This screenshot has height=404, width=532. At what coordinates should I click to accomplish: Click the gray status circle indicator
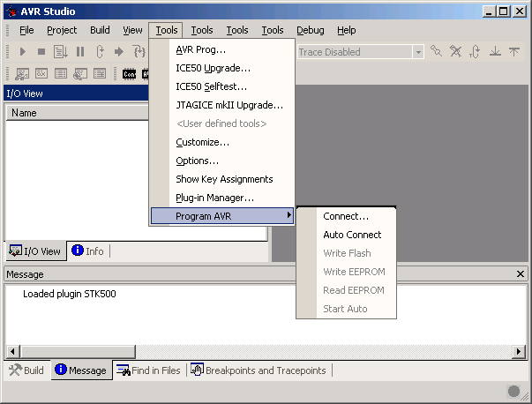point(513,391)
